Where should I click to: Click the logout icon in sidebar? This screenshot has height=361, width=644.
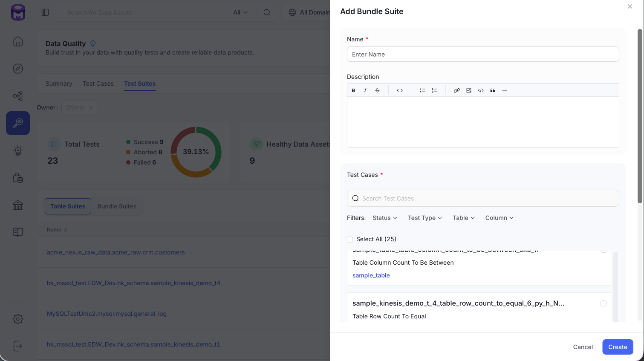(x=18, y=346)
